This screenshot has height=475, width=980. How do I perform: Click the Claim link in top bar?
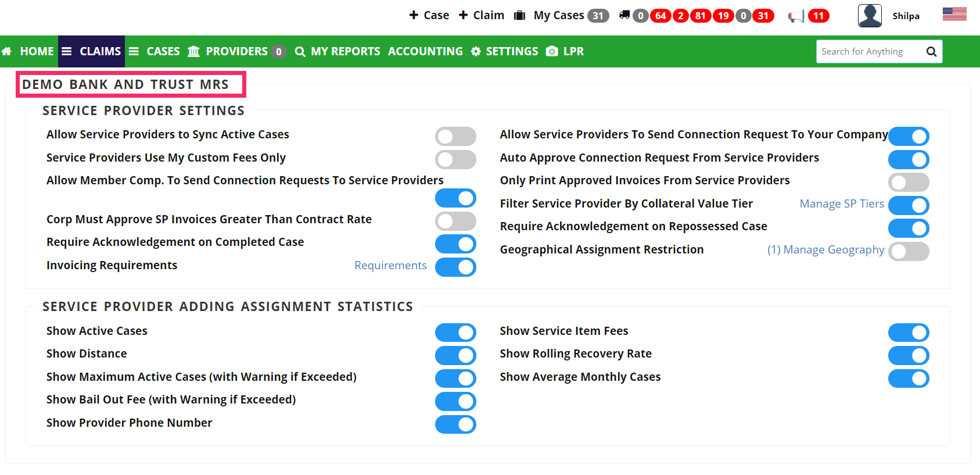tap(489, 16)
